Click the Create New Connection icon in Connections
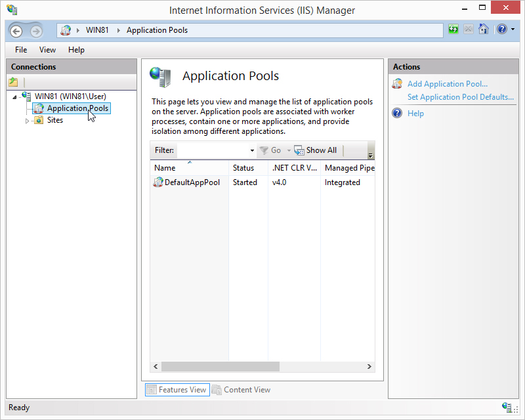This screenshot has width=525, height=420. 13,82
